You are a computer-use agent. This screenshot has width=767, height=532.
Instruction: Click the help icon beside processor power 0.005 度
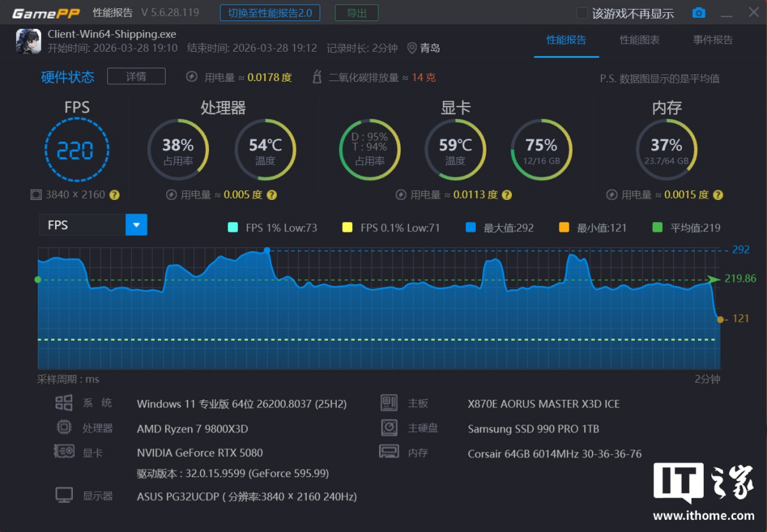click(272, 195)
